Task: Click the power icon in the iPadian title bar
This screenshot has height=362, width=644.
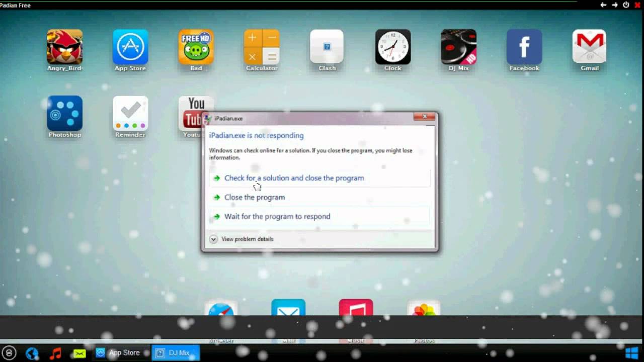Action: (x=626, y=5)
